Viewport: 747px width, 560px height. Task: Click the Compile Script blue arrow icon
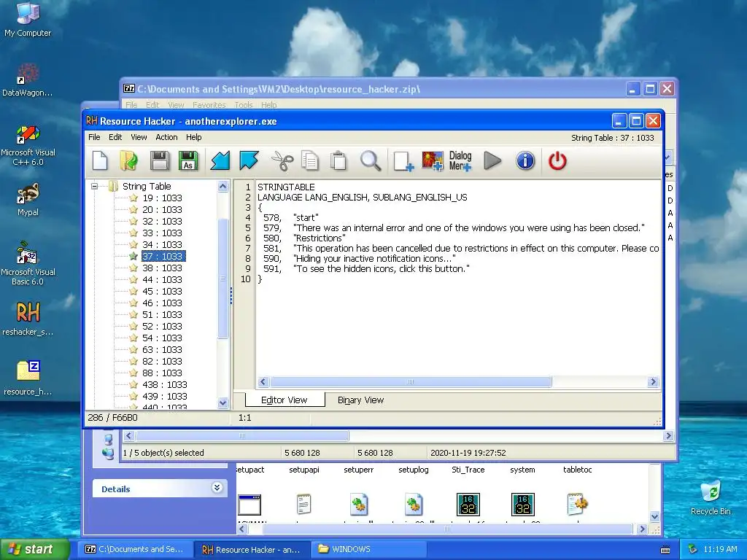[220, 161]
